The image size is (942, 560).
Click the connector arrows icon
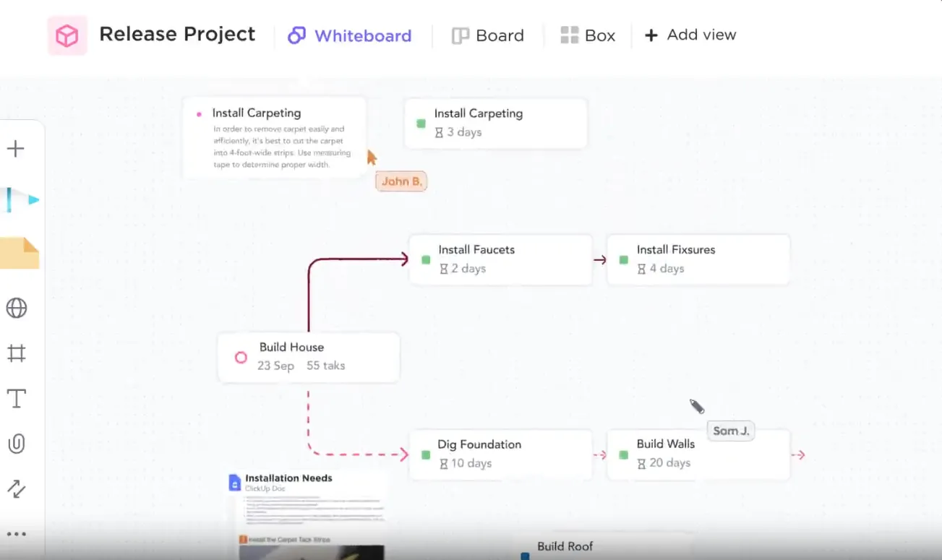click(16, 488)
